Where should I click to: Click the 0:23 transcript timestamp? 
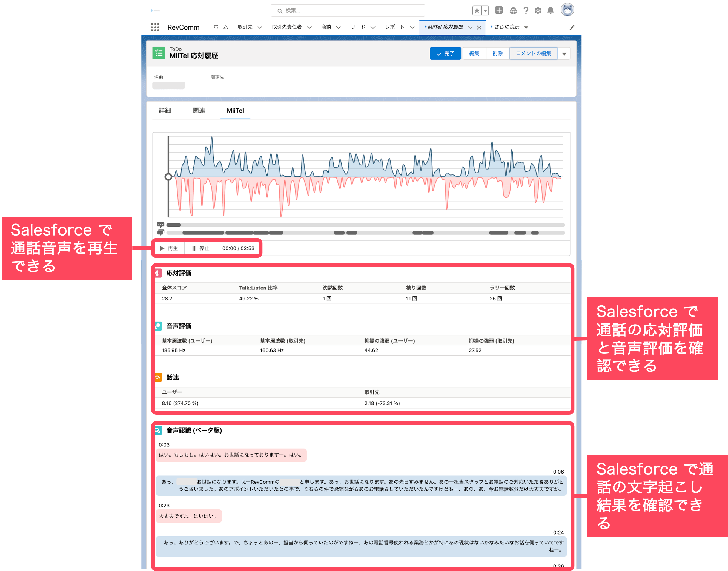(164, 506)
